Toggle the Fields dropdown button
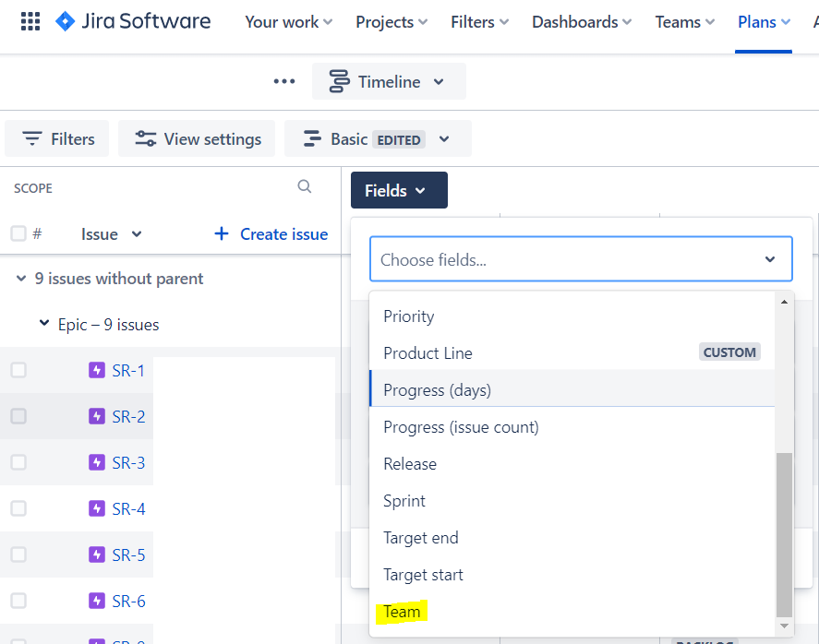Viewport: 819px width, 644px height. [399, 190]
